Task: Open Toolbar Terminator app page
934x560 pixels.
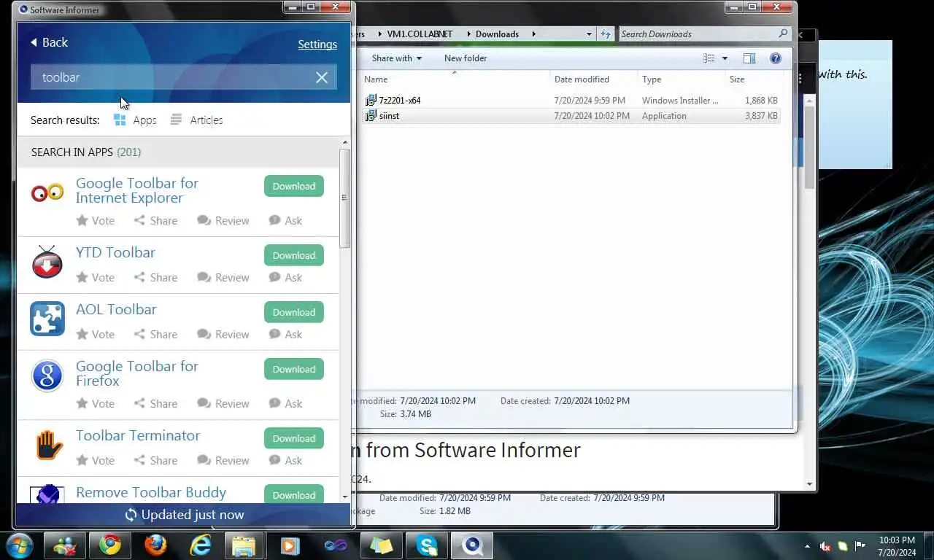Action: pyautogui.click(x=138, y=435)
